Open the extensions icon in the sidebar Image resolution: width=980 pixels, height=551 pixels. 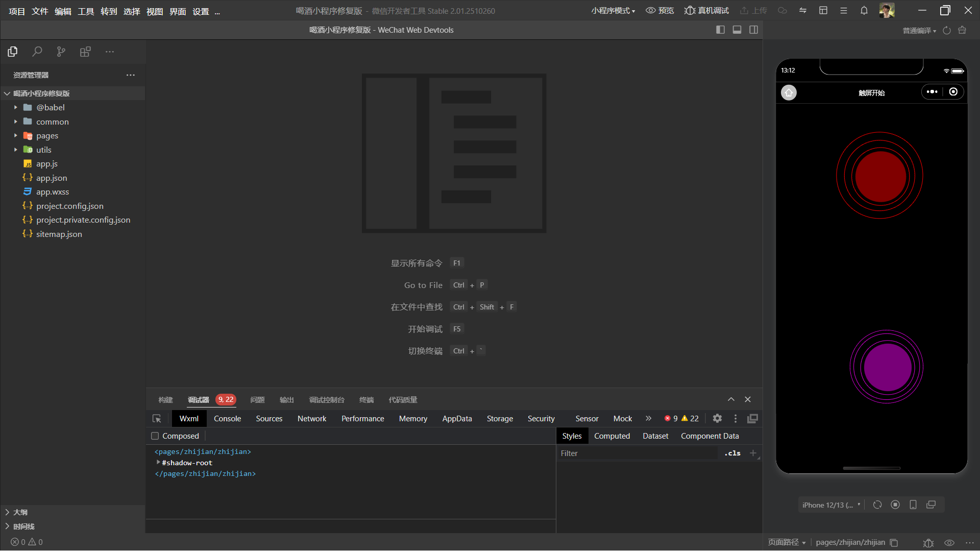[85, 52]
